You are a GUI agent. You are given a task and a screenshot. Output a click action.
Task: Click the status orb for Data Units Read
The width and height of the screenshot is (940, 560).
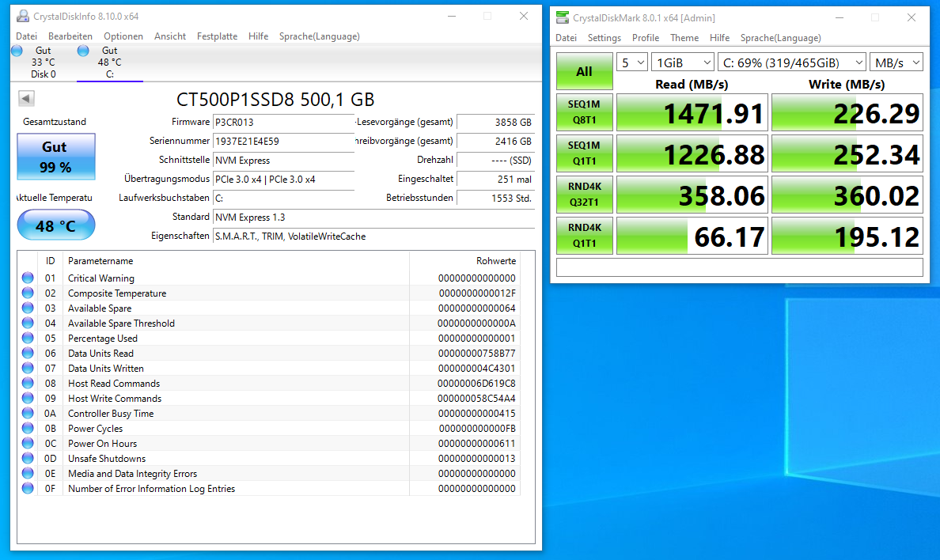coord(28,353)
